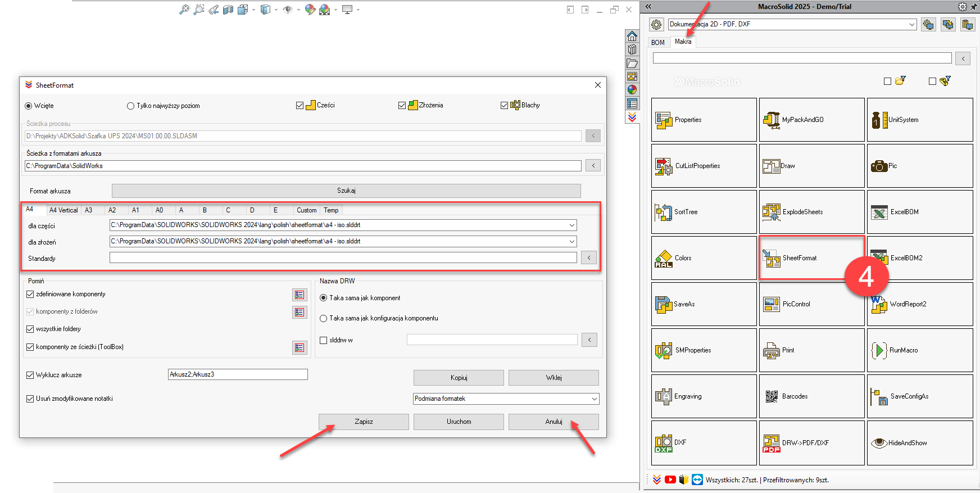This screenshot has width=980, height=493.
Task: Open the Properties macro
Action: click(x=704, y=120)
